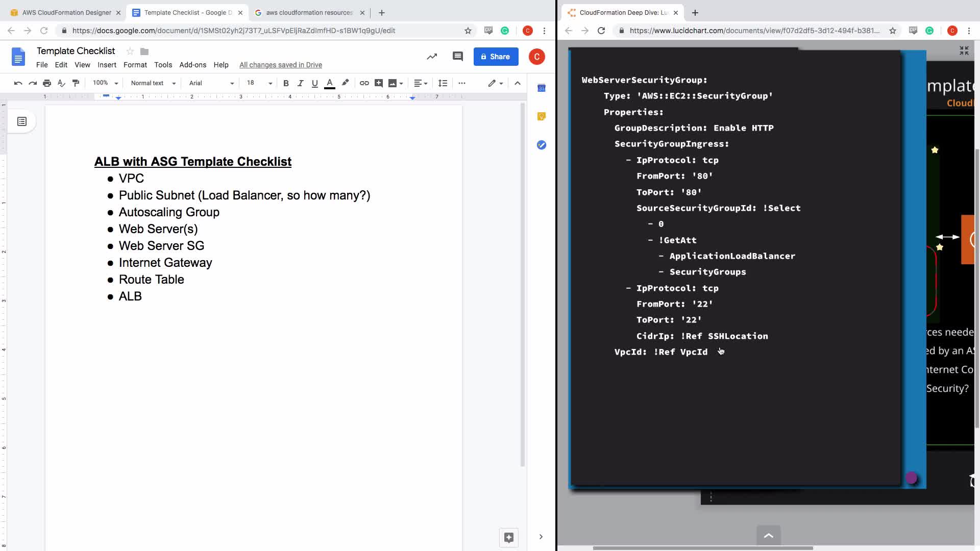Open comment history icon
Viewport: 980px width, 551px height.
pos(457,57)
